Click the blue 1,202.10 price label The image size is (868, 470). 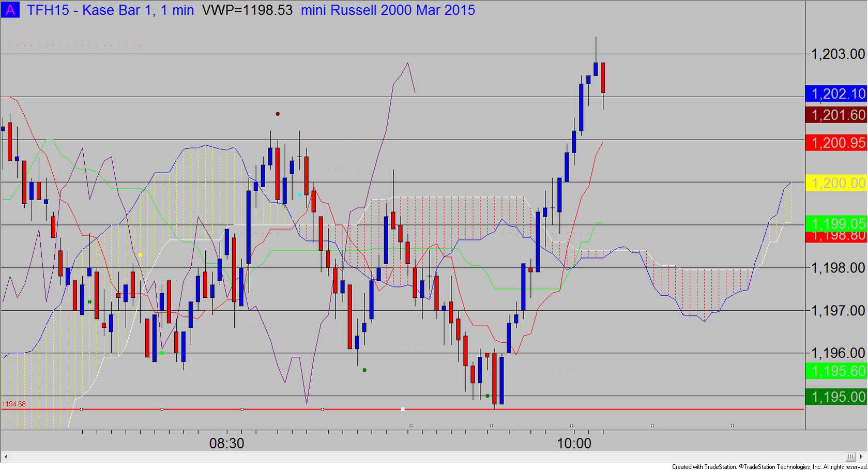pyautogui.click(x=836, y=94)
